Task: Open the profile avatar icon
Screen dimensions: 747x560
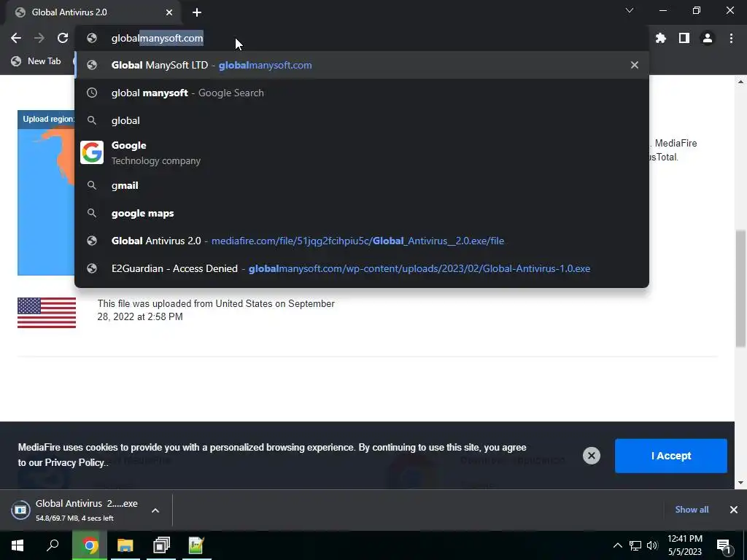Action: (x=708, y=38)
